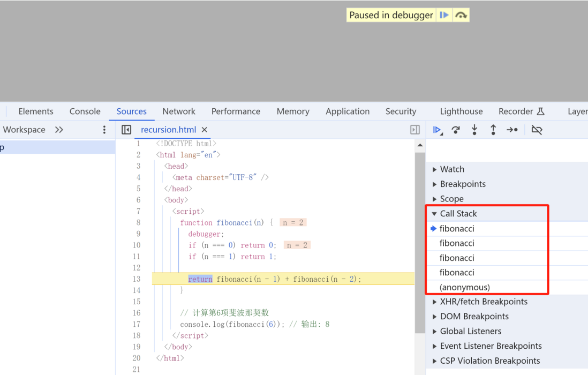Resume from the Paused in debugger overlay
This screenshot has height=375, width=588.
click(x=444, y=15)
